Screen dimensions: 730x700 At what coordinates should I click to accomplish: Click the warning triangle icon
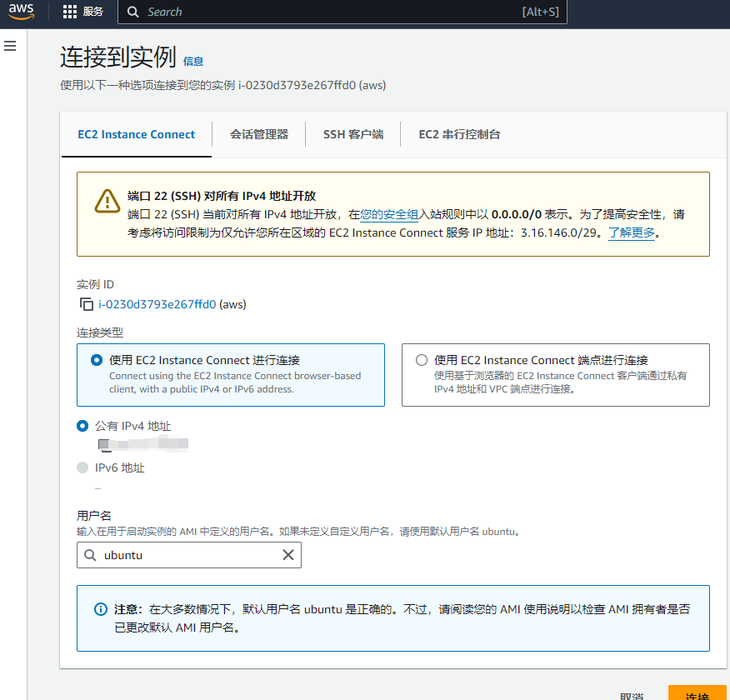[107, 202]
